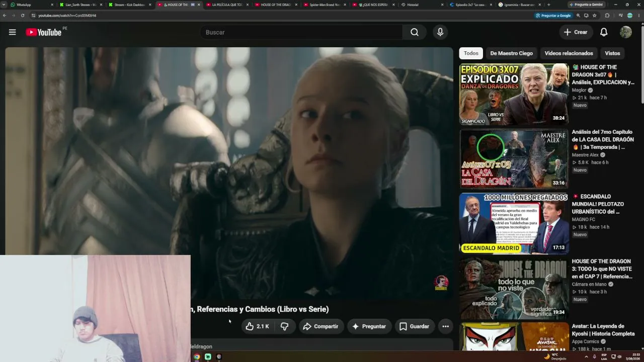This screenshot has height=362, width=644.
Task: Open the OBS icon in the taskbar
Action: pyautogui.click(x=219, y=356)
